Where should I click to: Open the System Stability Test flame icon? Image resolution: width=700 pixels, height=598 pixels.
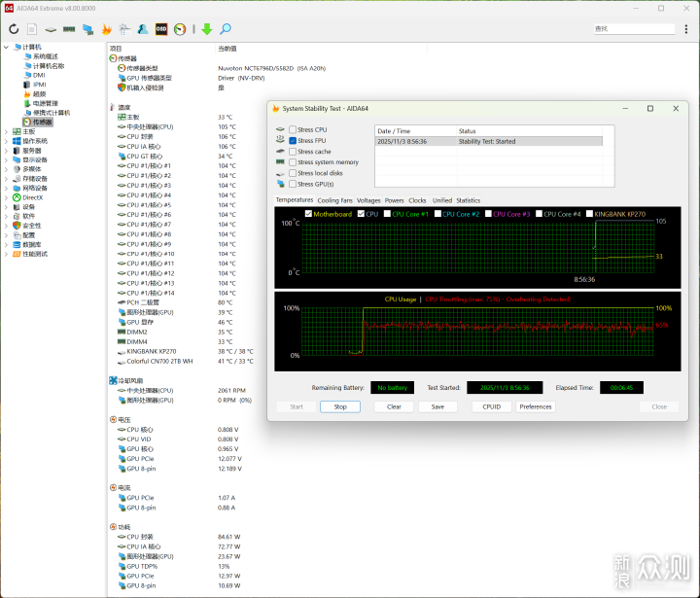click(106, 29)
